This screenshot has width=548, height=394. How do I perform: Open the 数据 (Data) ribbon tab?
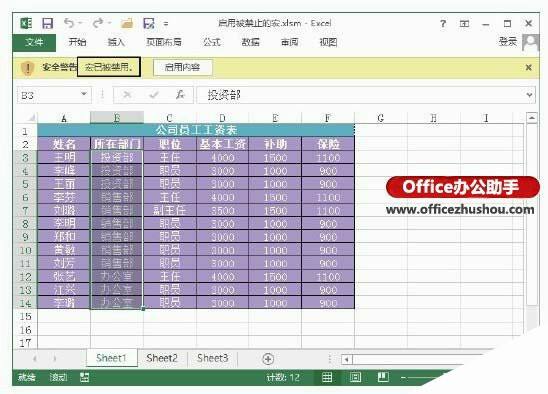click(251, 42)
